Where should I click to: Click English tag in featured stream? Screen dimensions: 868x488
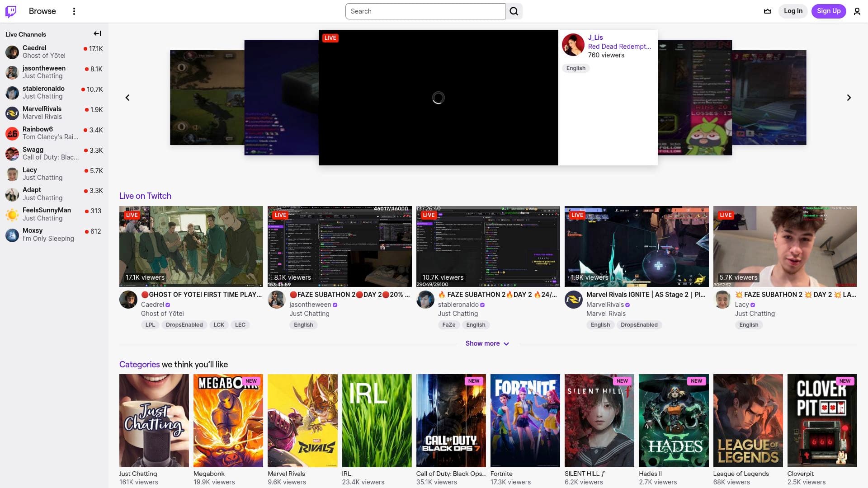tap(576, 68)
